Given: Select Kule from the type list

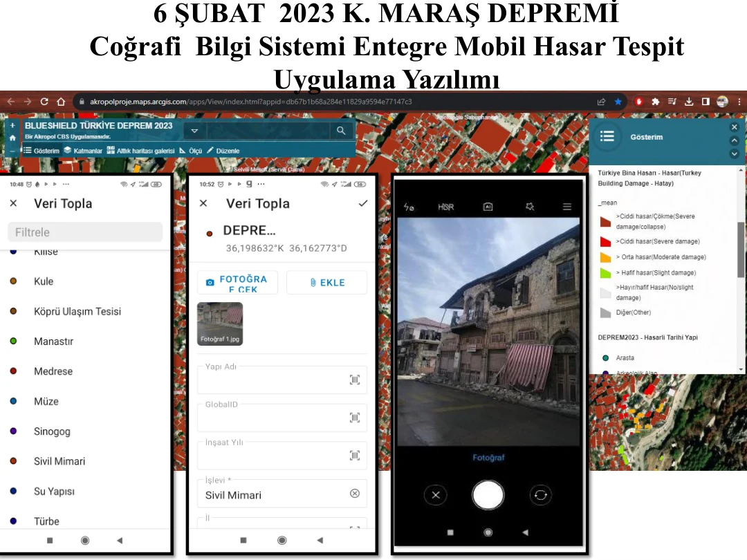Looking at the screenshot, I should coord(44,281).
